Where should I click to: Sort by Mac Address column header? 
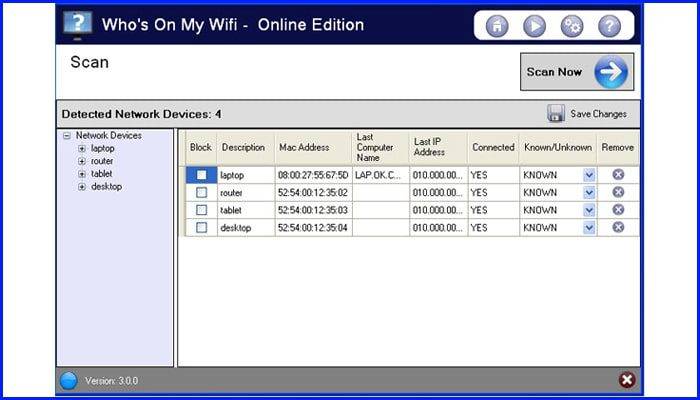[313, 147]
